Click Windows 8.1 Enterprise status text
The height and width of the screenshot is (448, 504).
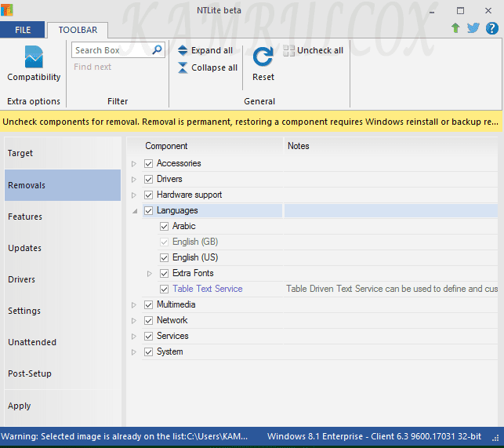374,436
